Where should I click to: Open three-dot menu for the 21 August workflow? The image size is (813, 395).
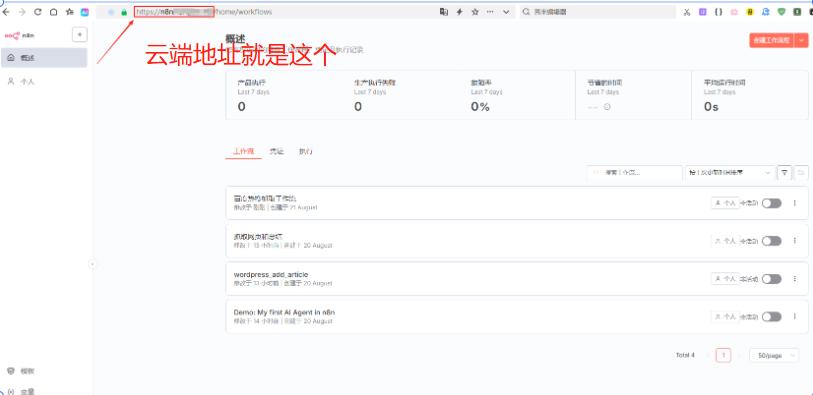(794, 203)
